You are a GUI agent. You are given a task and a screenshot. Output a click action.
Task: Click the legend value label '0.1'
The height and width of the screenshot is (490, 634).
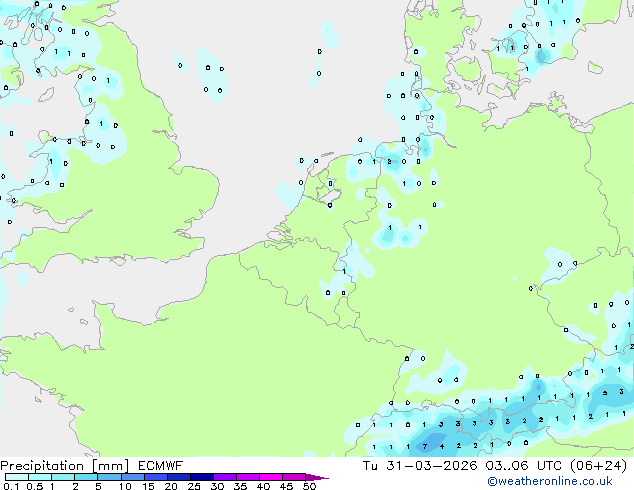[x=11, y=486]
